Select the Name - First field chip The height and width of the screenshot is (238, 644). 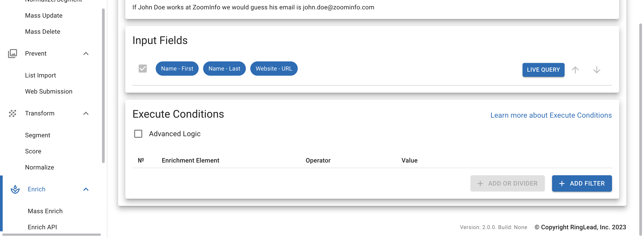(x=177, y=69)
